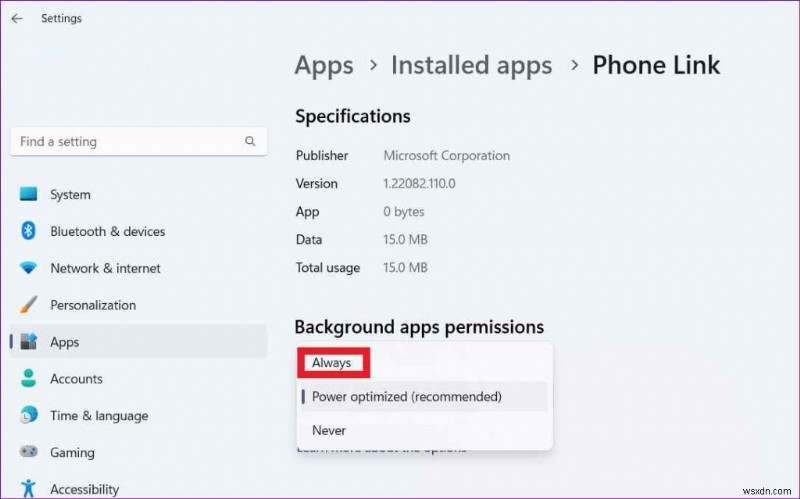The width and height of the screenshot is (800, 499).
Task: Click the Network wifi icon
Action: 29,268
